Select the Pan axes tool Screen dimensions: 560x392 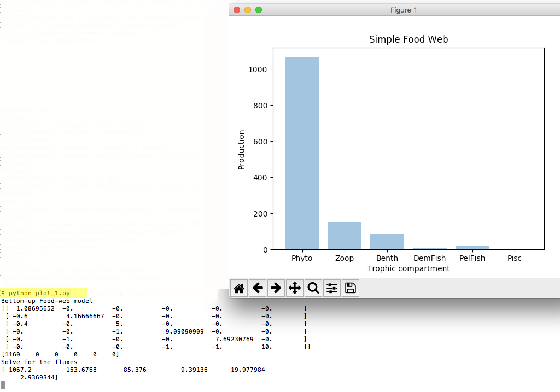(x=295, y=288)
